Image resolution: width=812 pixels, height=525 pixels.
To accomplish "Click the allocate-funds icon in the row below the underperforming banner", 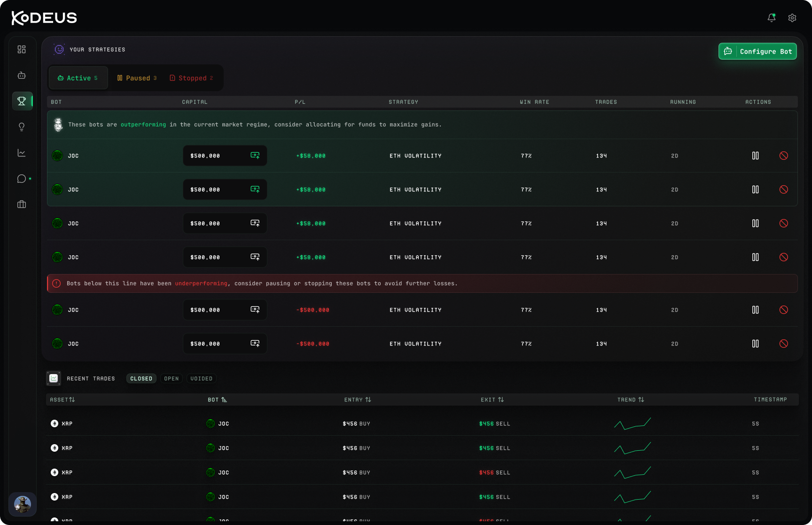I will [x=255, y=310].
